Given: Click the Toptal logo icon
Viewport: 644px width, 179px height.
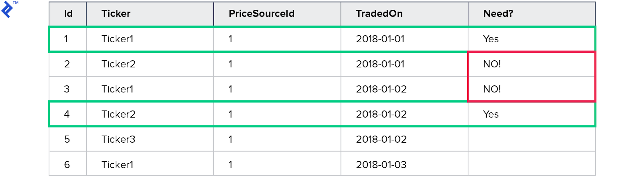Looking at the screenshot, I should [7, 9].
